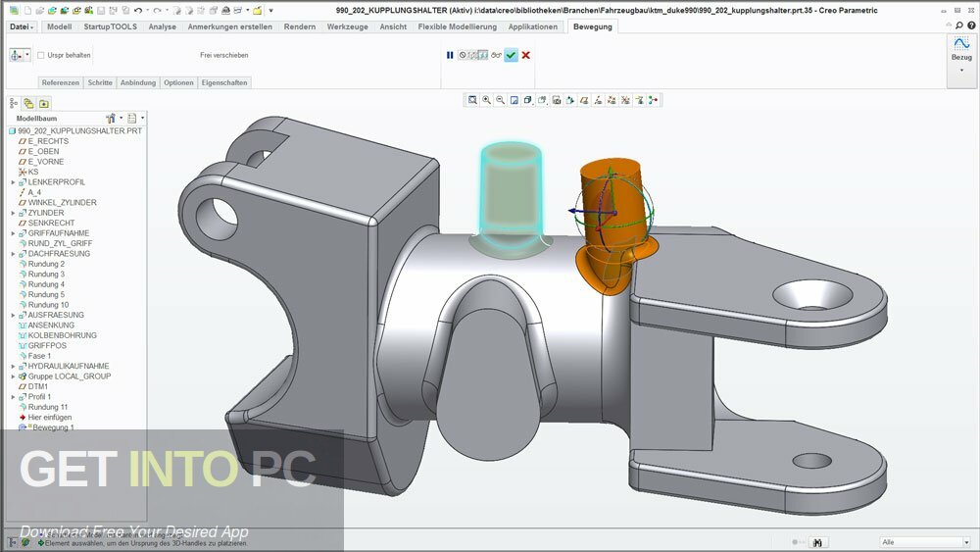Open the Optionen panel tab
This screenshot has height=552, width=980.
pyautogui.click(x=178, y=82)
